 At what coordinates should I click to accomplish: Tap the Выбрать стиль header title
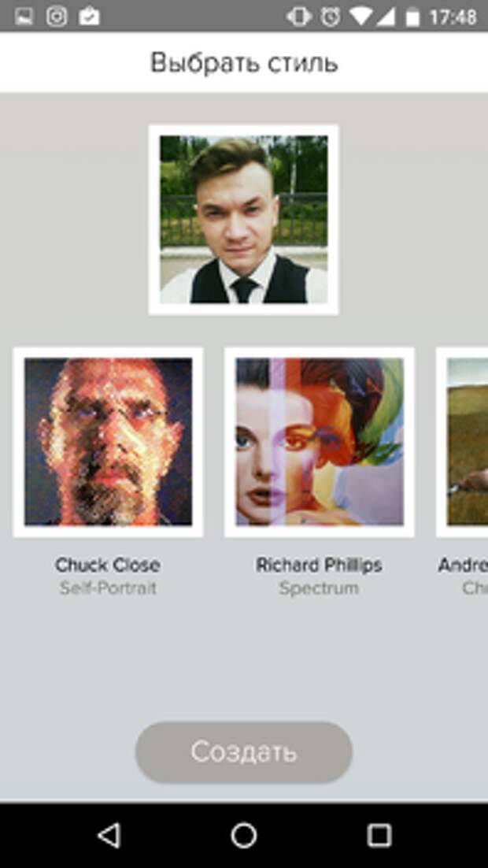point(244,62)
